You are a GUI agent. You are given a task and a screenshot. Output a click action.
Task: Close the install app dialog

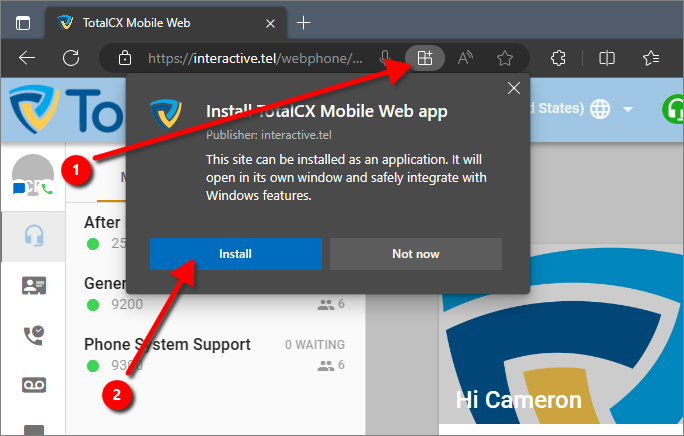pyautogui.click(x=514, y=88)
